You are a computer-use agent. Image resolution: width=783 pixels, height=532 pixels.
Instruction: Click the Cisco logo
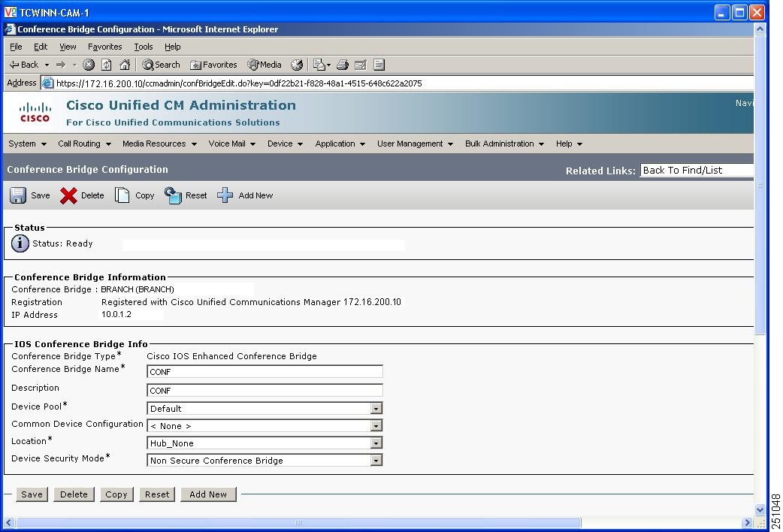click(x=35, y=113)
